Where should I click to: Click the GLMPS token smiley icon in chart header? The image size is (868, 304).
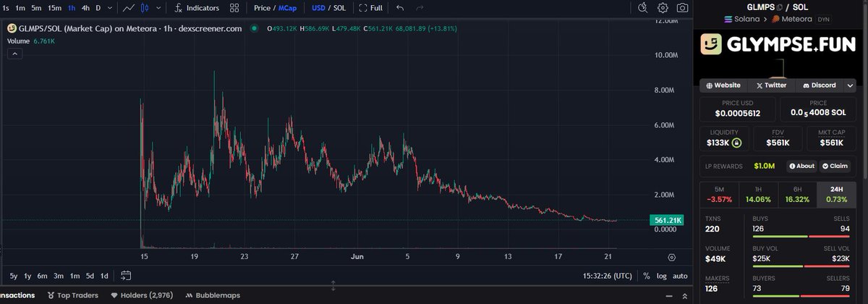click(x=12, y=28)
